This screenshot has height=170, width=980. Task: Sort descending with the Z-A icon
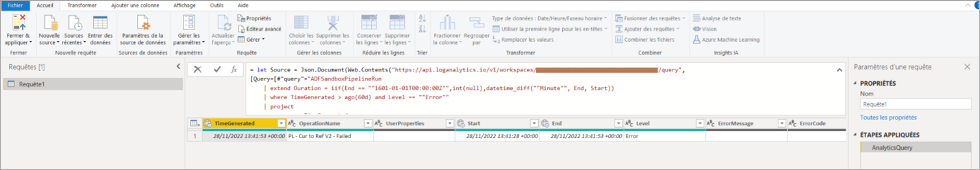(422, 29)
